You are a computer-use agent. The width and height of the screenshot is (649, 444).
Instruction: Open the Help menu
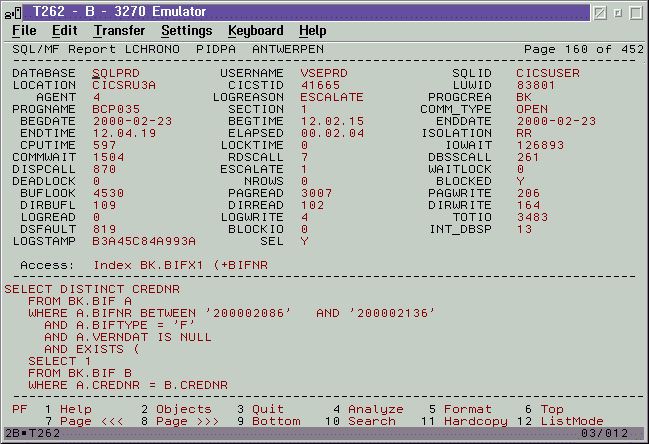(x=313, y=31)
